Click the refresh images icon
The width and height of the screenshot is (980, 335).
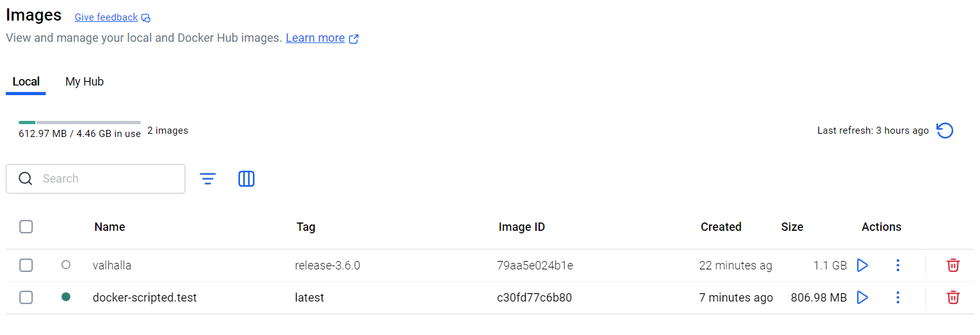coord(945,131)
